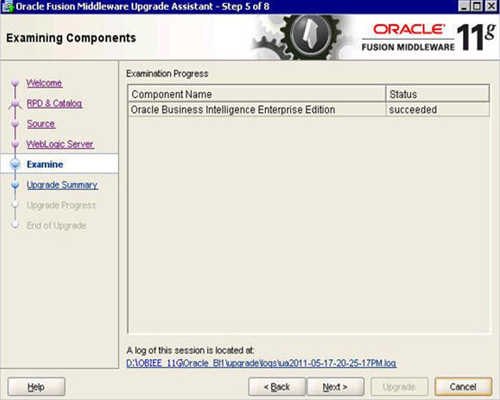Go back with the Back button
The height and width of the screenshot is (400, 500).
pos(277,387)
